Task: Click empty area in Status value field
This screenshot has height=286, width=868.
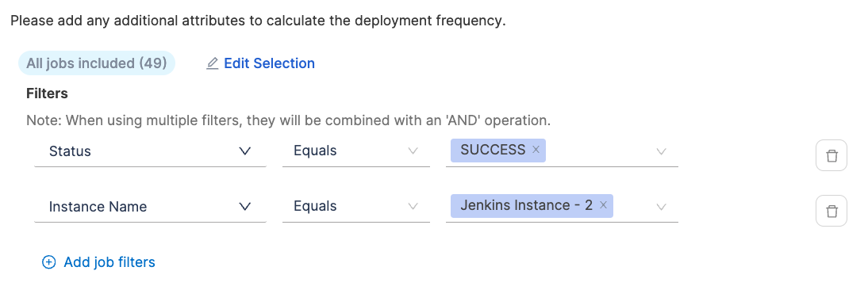Action: (x=598, y=151)
